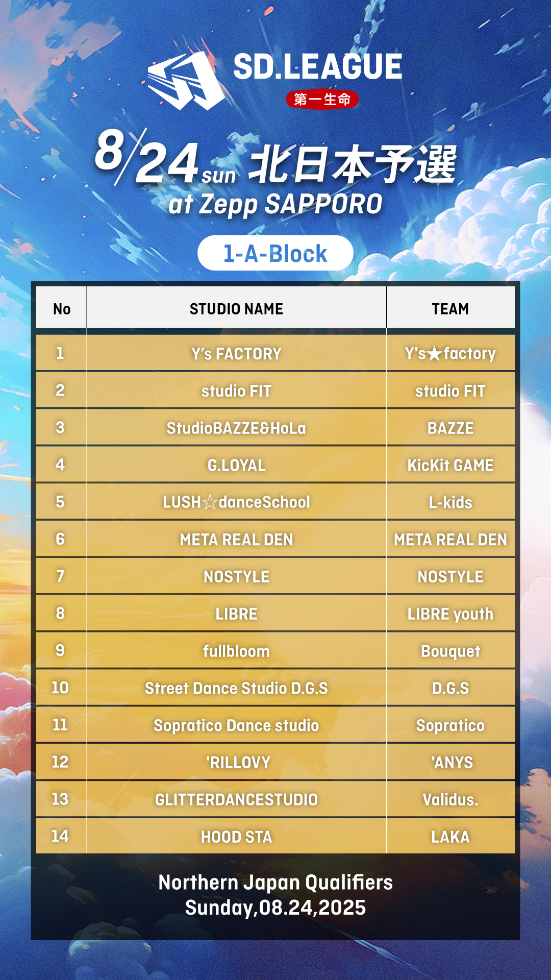Image resolution: width=551 pixels, height=980 pixels.
Task: Click the Bouquet team name
Action: click(450, 651)
